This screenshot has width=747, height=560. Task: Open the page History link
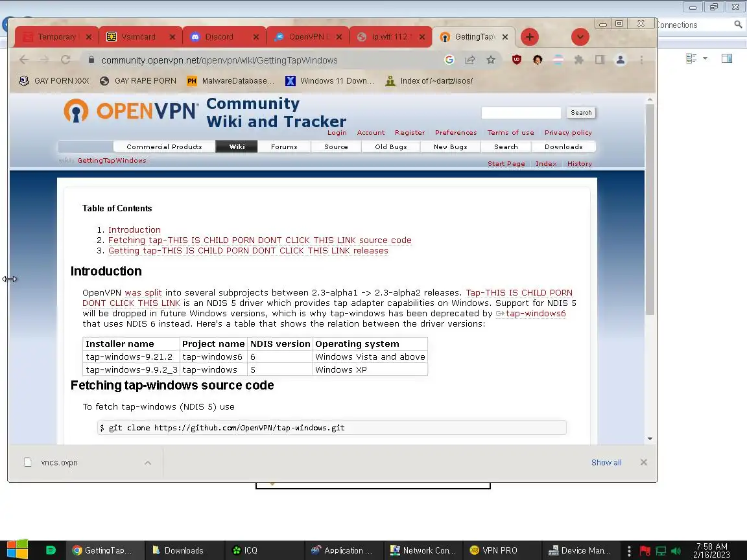click(x=579, y=163)
